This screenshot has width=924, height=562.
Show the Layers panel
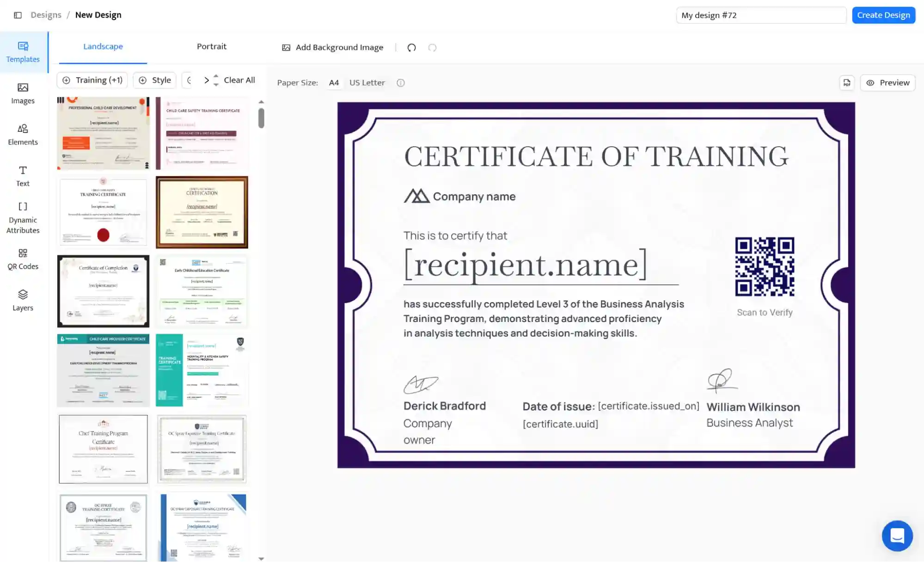click(x=23, y=300)
